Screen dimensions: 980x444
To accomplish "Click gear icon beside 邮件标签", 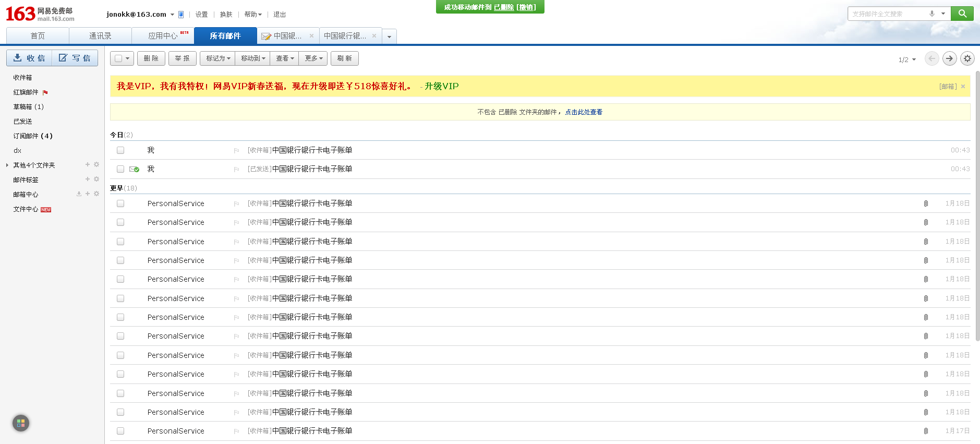I will (x=96, y=179).
